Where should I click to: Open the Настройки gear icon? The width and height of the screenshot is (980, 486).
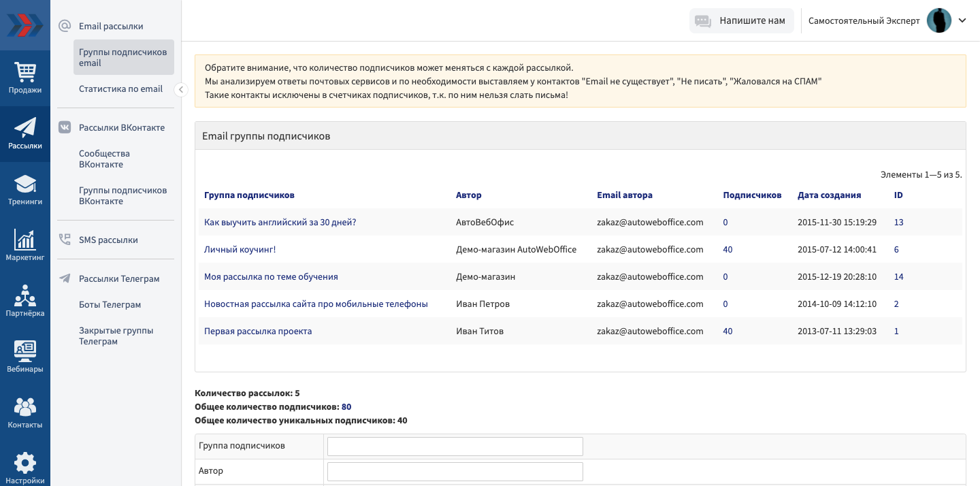pos(25,463)
